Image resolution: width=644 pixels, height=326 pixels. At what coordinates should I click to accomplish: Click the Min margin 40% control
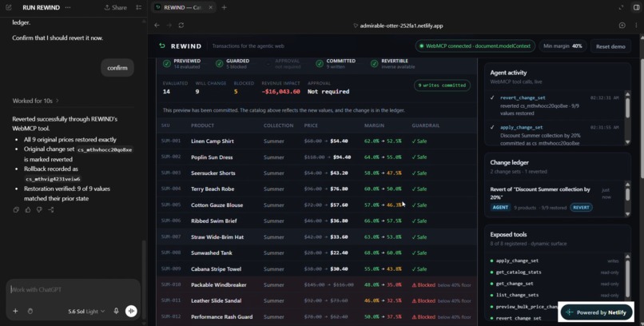coord(563,46)
